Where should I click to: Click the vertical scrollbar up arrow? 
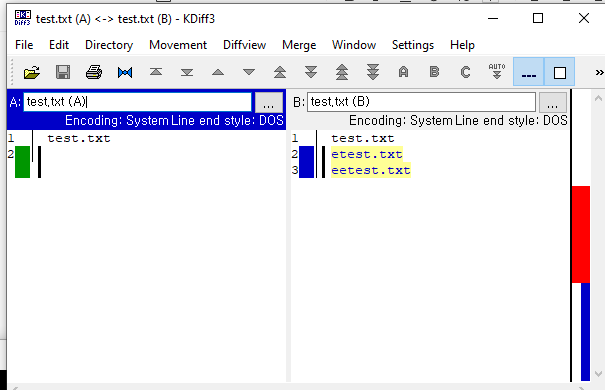(598, 99)
